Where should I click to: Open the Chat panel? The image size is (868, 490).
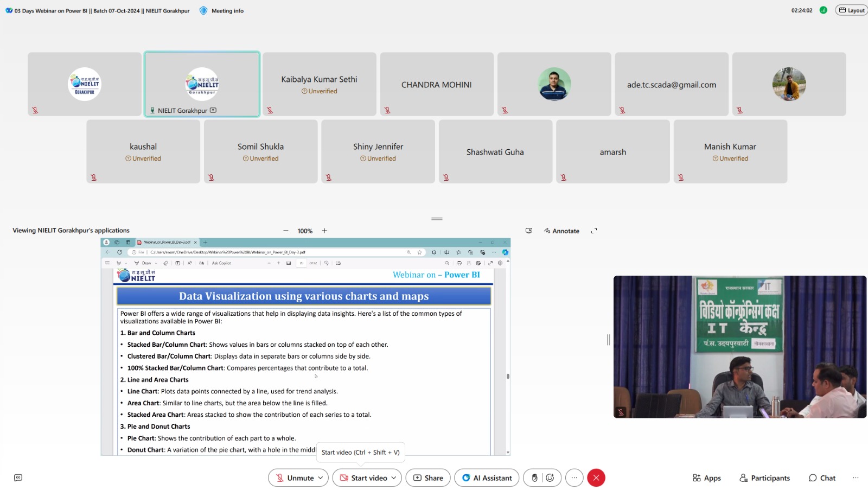(x=822, y=478)
